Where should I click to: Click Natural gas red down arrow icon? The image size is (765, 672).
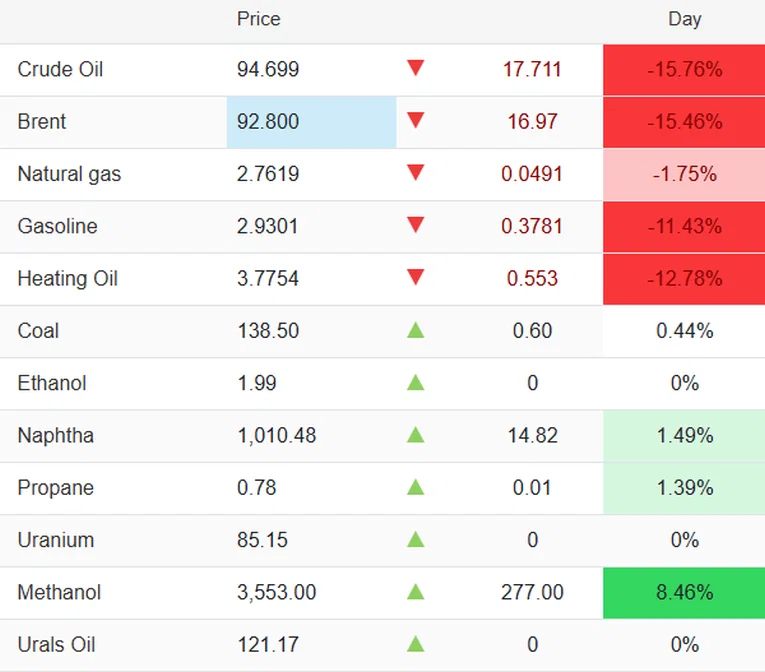pyautogui.click(x=416, y=173)
